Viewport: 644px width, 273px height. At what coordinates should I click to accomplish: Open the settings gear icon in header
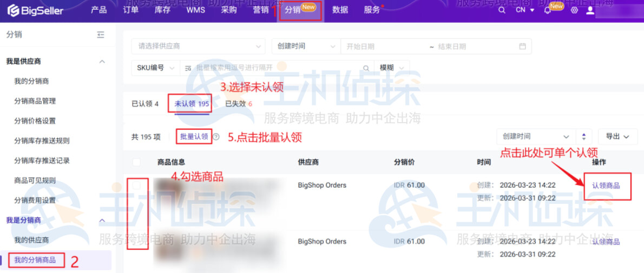click(574, 10)
